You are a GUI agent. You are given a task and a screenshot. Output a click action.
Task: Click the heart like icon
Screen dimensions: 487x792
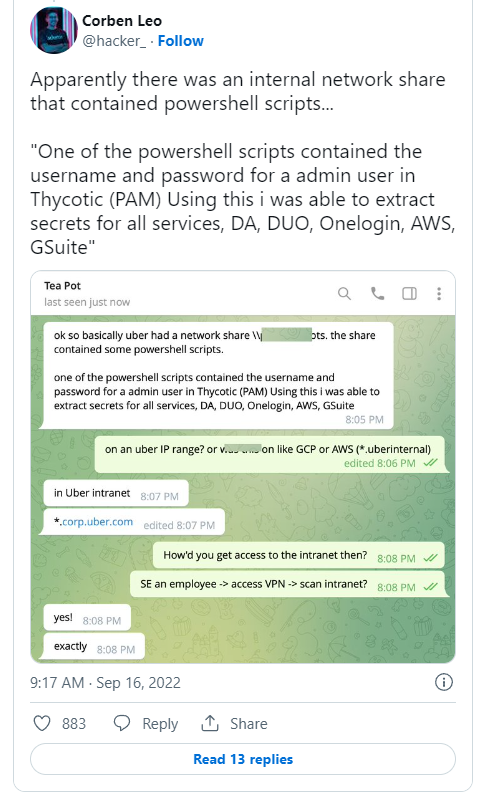pos(42,723)
